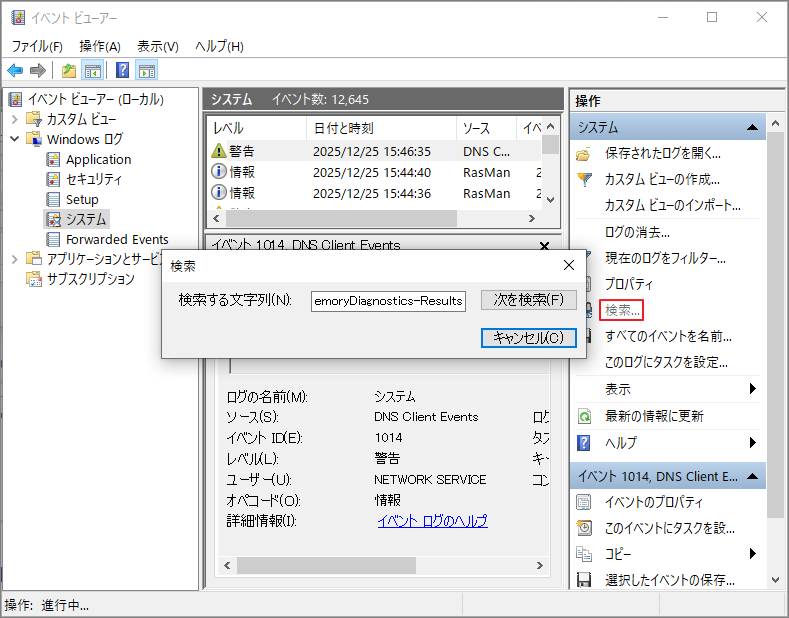Screen dimensions: 789x618
Task: Select Application log in the tree
Action: point(98,160)
